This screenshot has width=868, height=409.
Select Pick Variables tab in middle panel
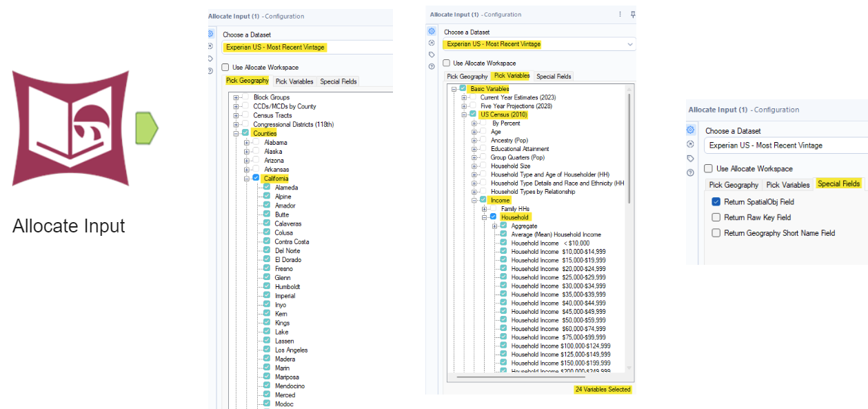[x=512, y=76]
